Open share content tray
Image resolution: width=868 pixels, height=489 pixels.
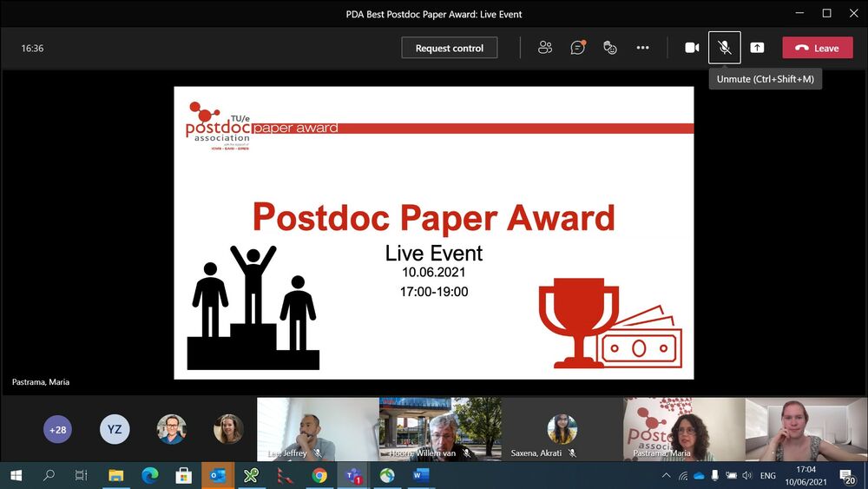pos(757,48)
